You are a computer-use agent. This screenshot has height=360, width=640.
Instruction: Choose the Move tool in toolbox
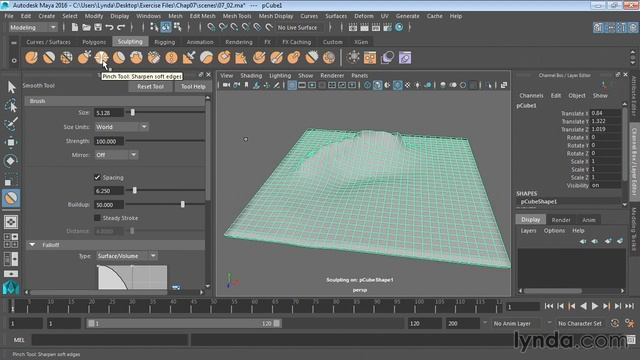(x=11, y=142)
